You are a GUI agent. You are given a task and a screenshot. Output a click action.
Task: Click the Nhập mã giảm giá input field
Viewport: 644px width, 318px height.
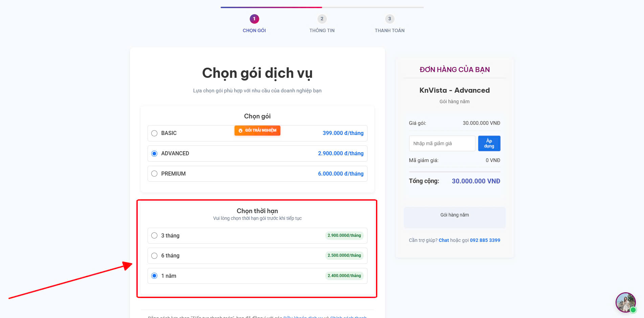[442, 143]
